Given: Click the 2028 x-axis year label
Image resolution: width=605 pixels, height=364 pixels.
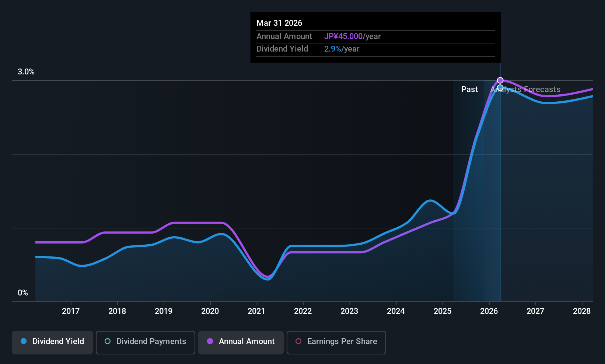Looking at the screenshot, I should point(582,311).
